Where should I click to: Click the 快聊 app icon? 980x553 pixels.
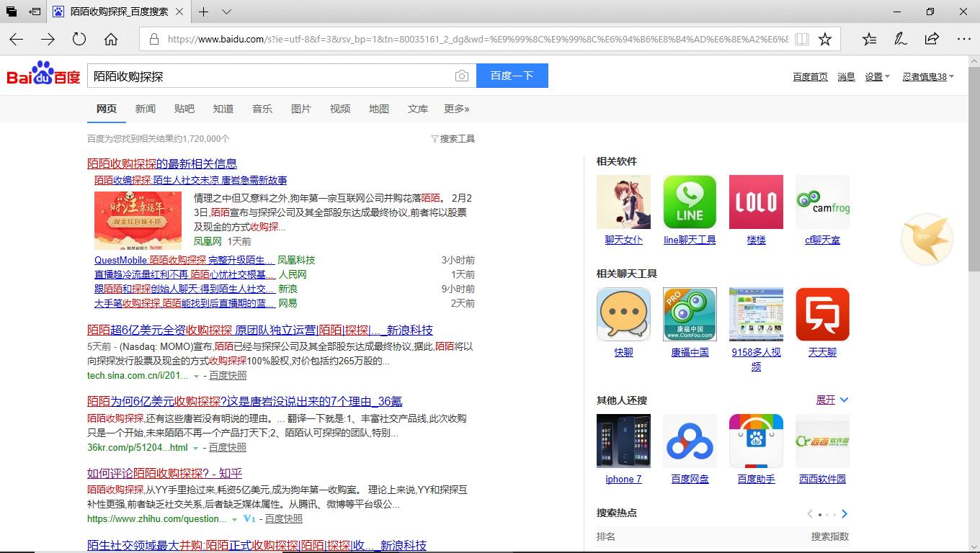(623, 314)
